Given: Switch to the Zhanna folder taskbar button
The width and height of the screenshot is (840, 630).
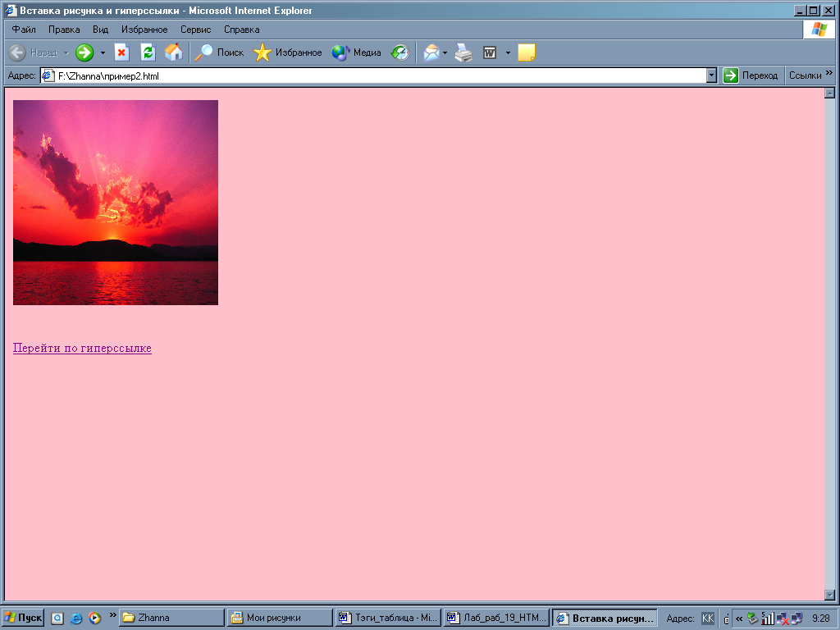Looking at the screenshot, I should (171, 618).
